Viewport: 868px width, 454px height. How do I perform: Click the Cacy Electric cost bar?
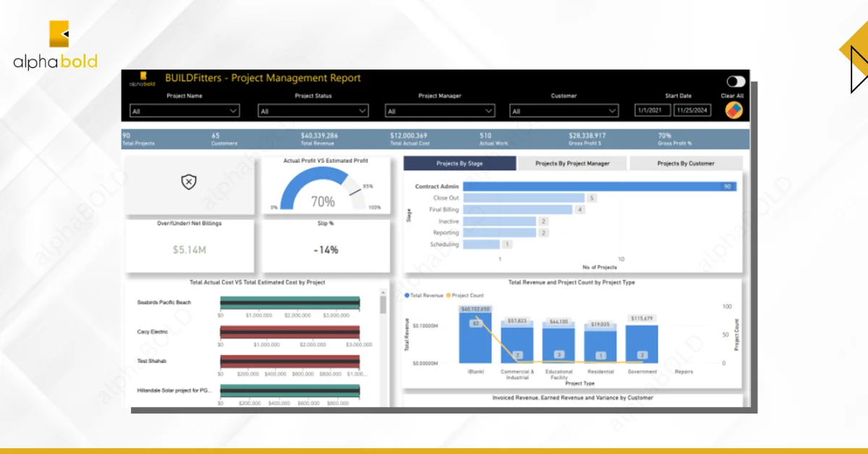click(x=290, y=332)
